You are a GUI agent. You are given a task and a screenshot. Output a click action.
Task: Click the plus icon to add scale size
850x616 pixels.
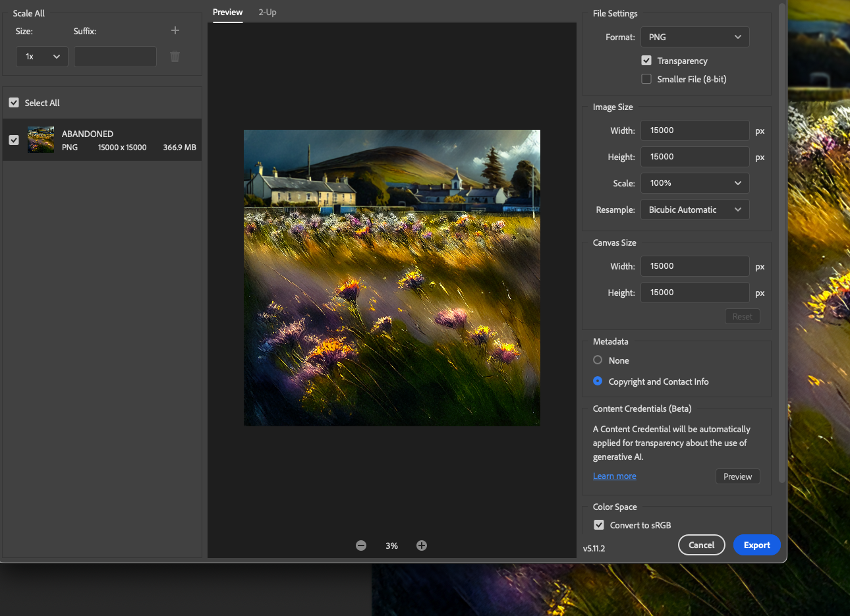pyautogui.click(x=175, y=30)
